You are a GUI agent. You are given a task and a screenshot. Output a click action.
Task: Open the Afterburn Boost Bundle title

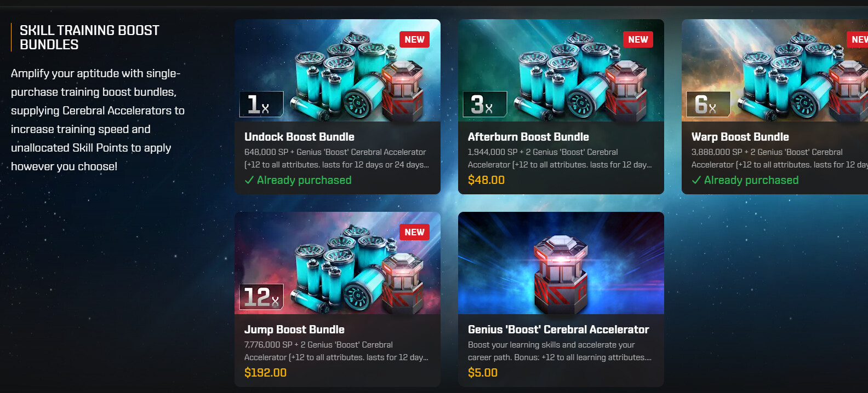(x=528, y=137)
